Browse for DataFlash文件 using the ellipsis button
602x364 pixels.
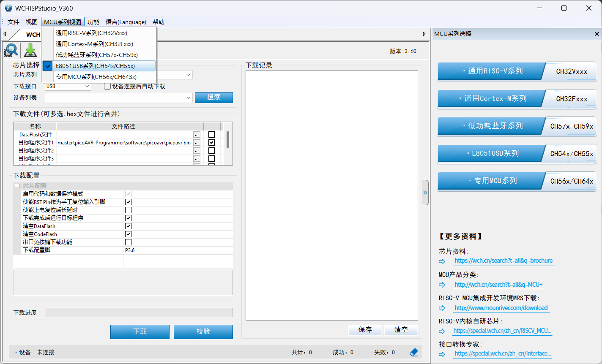pos(197,135)
